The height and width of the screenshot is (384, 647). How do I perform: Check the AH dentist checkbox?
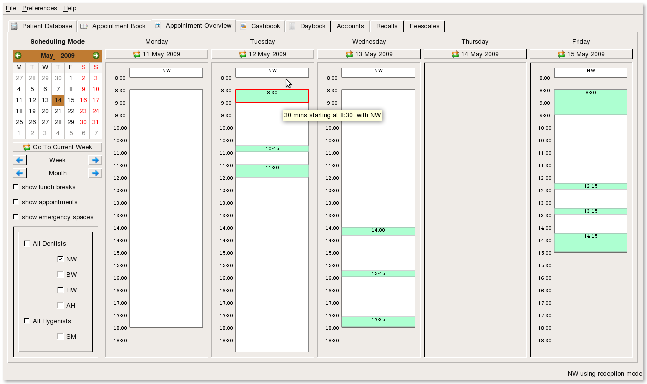pyautogui.click(x=66, y=305)
